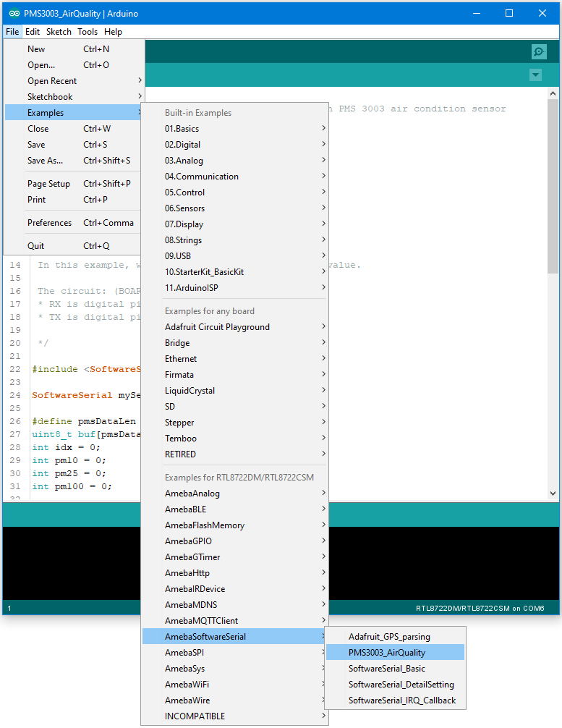
Task: Open AmebaMQTTClient examples submenu
Action: tap(234, 621)
